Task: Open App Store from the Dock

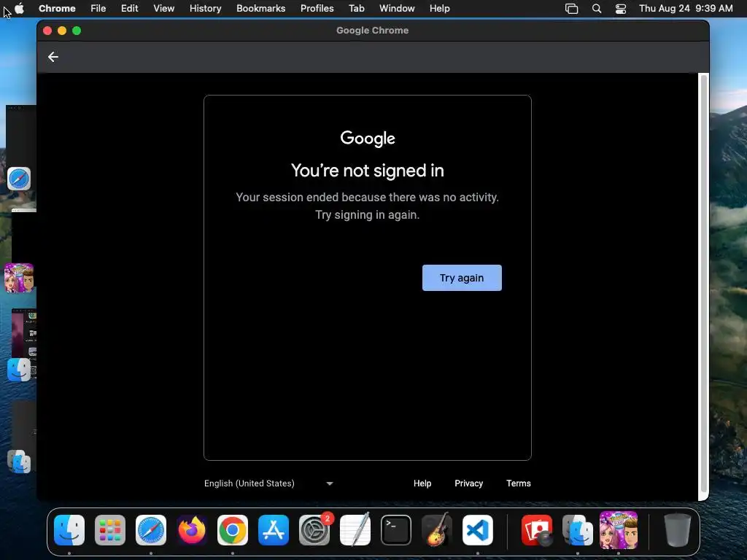Action: click(274, 530)
